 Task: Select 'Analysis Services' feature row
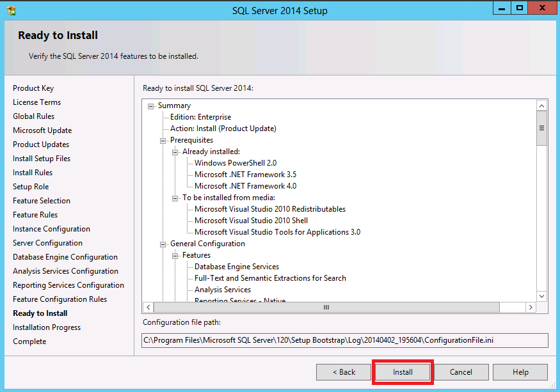click(x=223, y=290)
